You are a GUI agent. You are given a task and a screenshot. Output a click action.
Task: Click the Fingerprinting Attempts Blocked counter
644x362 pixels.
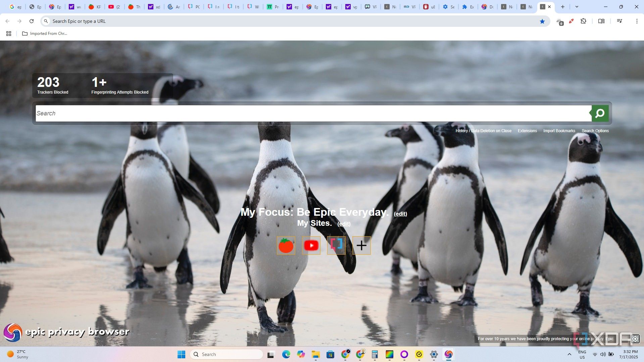click(120, 86)
